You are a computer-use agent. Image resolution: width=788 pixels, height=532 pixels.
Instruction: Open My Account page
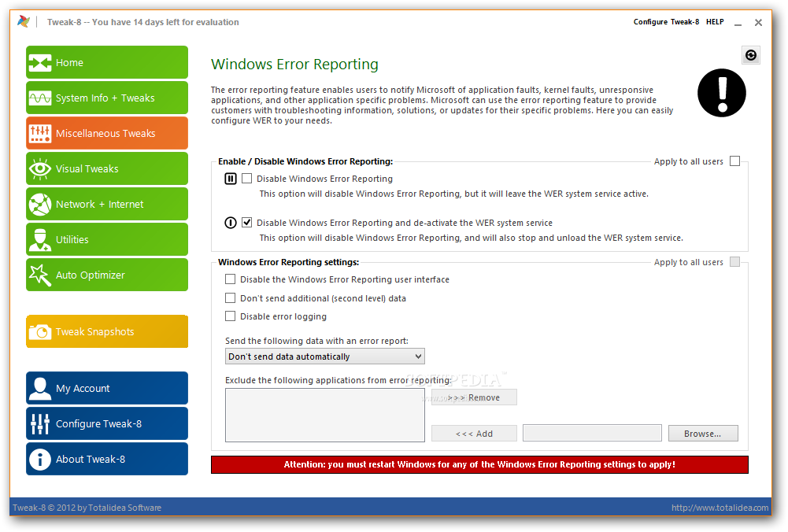tap(107, 388)
